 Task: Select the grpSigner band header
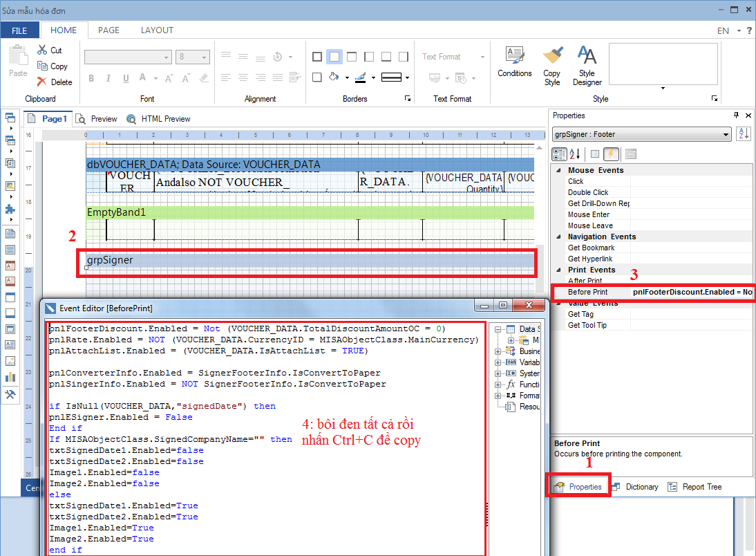310,260
